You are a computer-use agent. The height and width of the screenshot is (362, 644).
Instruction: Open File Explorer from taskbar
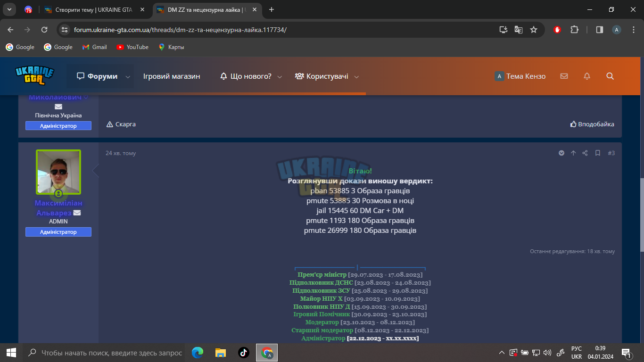[x=221, y=352]
